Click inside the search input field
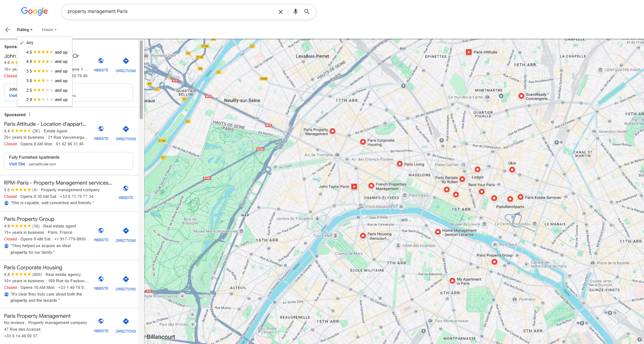This screenshot has width=644, height=344. click(x=170, y=11)
